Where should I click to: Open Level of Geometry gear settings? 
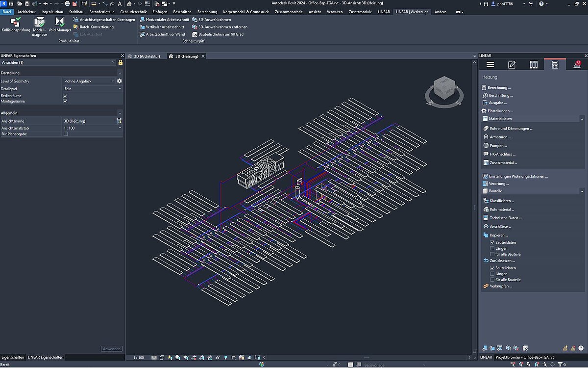119,81
